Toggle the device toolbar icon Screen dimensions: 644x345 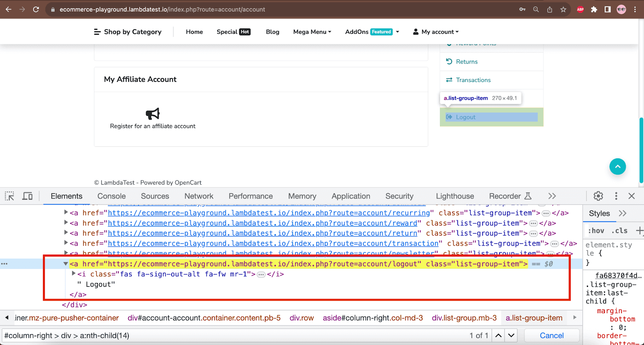pyautogui.click(x=27, y=196)
